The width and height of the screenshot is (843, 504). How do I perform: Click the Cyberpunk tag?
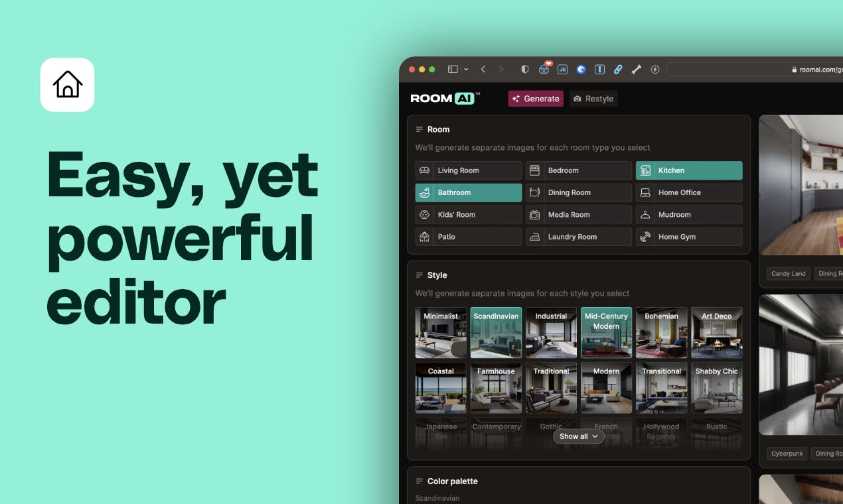tap(788, 454)
